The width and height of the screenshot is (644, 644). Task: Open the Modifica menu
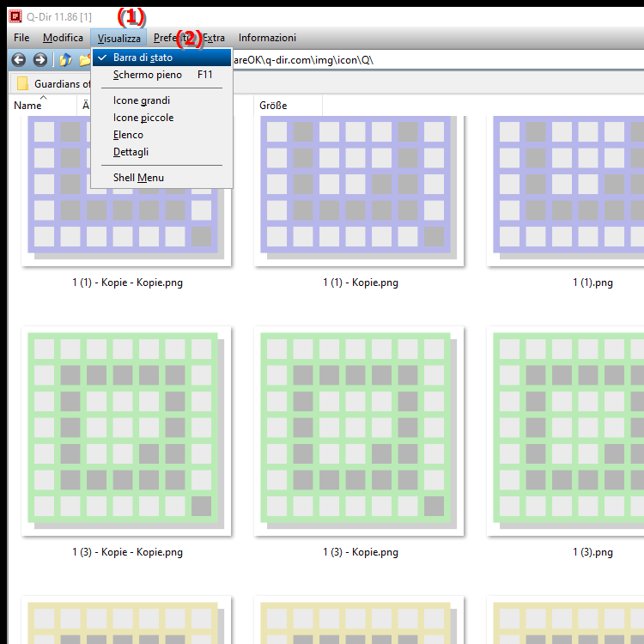tap(63, 38)
